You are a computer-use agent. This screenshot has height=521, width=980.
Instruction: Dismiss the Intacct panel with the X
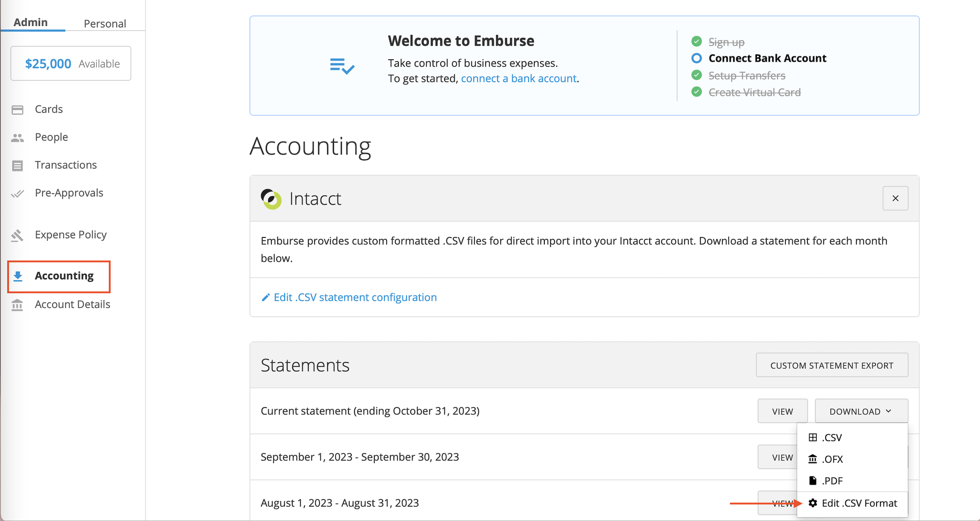(895, 198)
